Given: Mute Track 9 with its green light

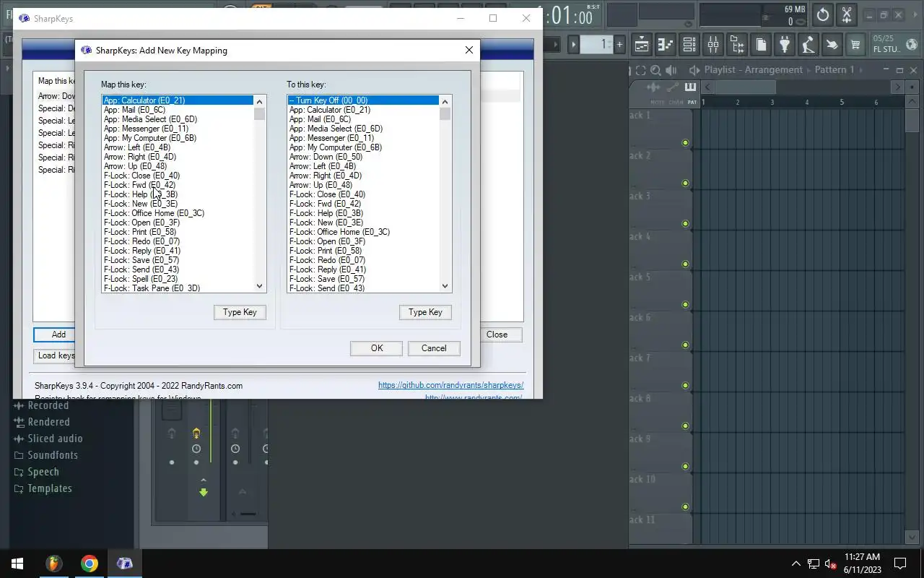Looking at the screenshot, I should click(x=685, y=466).
